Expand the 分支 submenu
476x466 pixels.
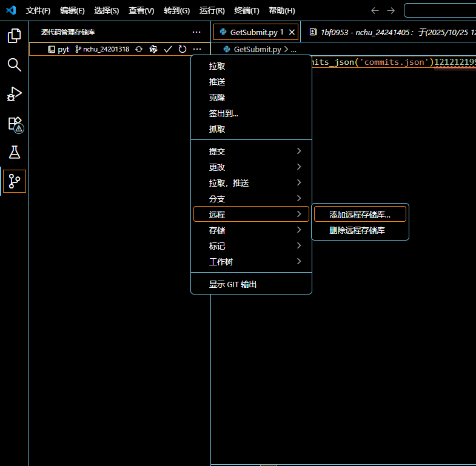(252, 199)
